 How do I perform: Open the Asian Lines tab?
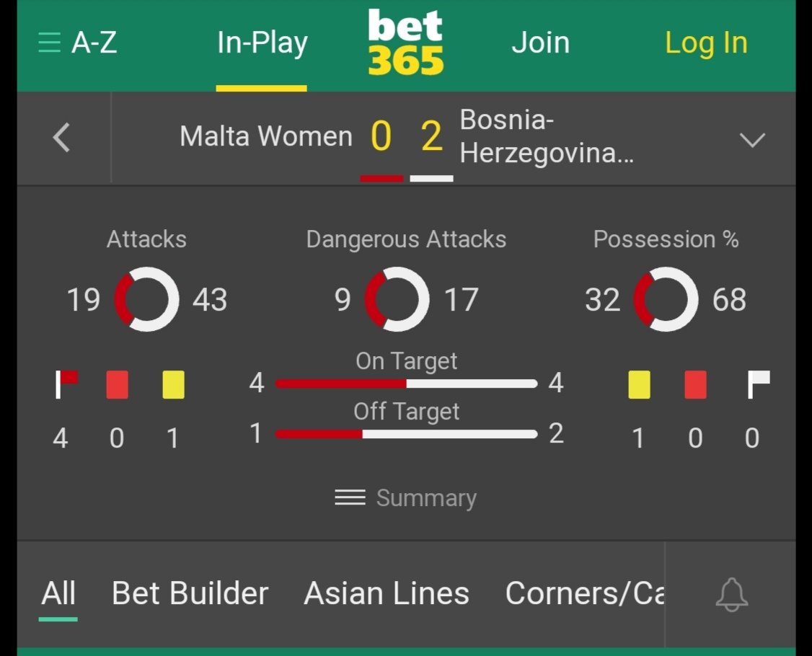click(x=387, y=593)
